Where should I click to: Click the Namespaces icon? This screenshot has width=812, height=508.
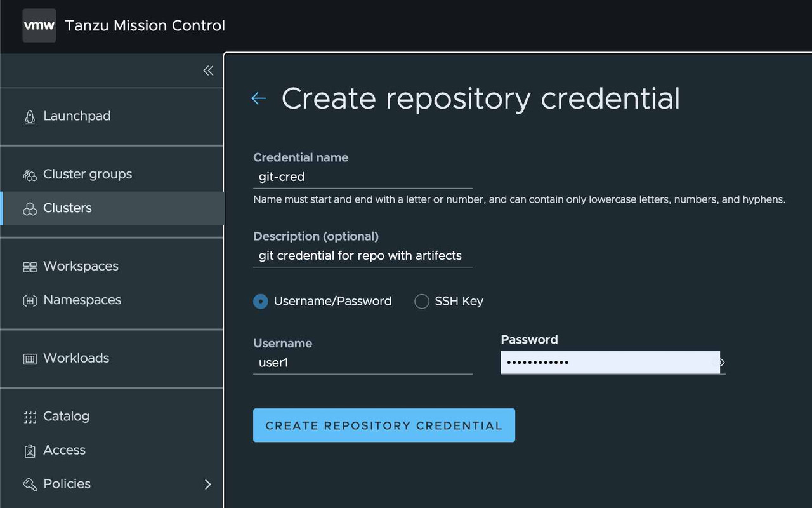tap(30, 300)
